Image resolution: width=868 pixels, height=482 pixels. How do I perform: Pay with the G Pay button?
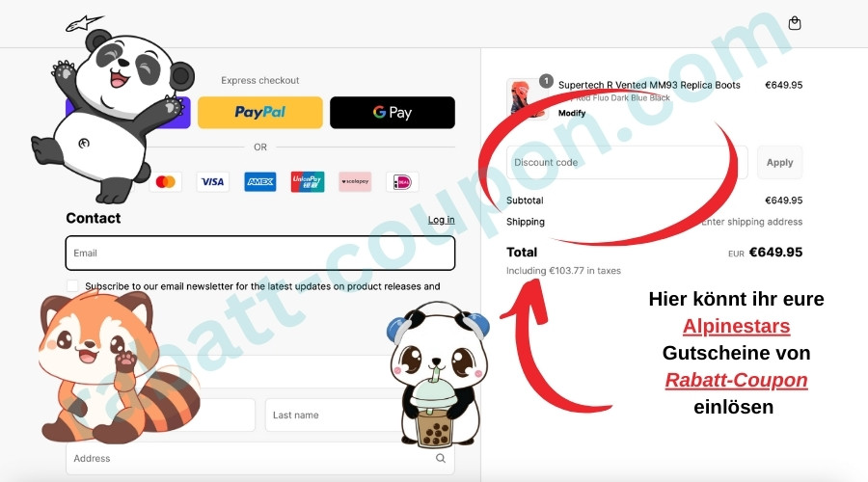click(x=393, y=113)
